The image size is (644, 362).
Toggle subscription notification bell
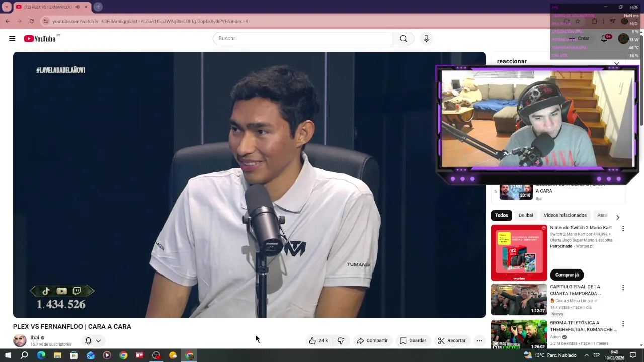pyautogui.click(x=88, y=341)
